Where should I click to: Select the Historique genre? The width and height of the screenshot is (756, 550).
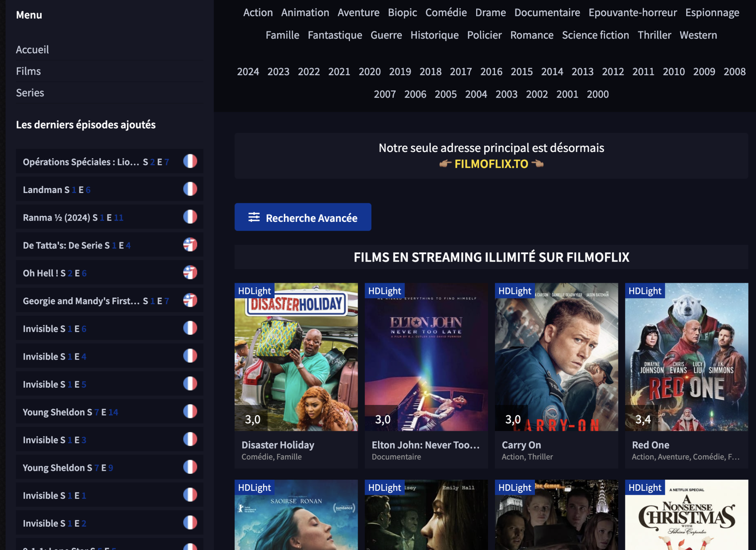[434, 35]
